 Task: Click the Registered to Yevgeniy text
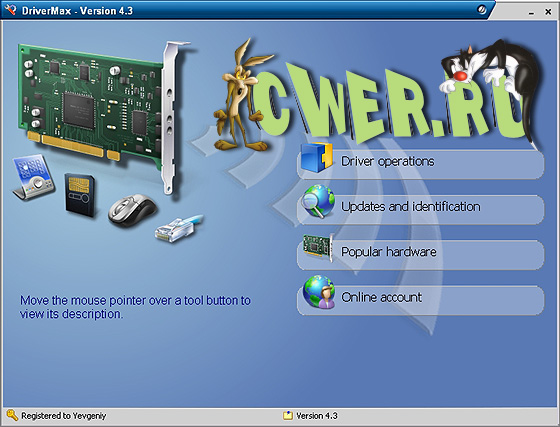[x=64, y=416]
